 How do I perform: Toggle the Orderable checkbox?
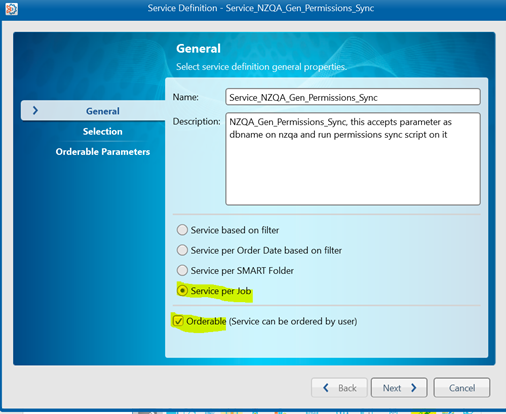(x=178, y=321)
